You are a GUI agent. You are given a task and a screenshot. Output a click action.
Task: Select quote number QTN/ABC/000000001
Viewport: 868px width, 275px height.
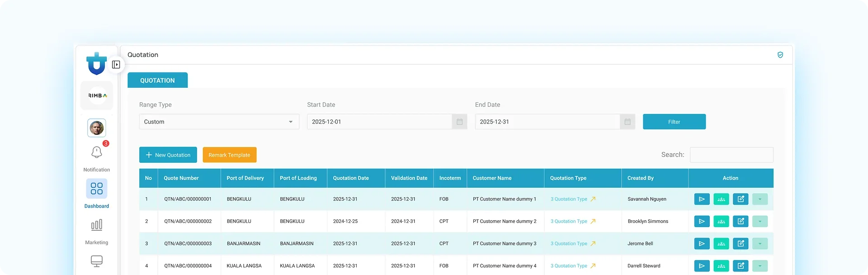[188, 199]
